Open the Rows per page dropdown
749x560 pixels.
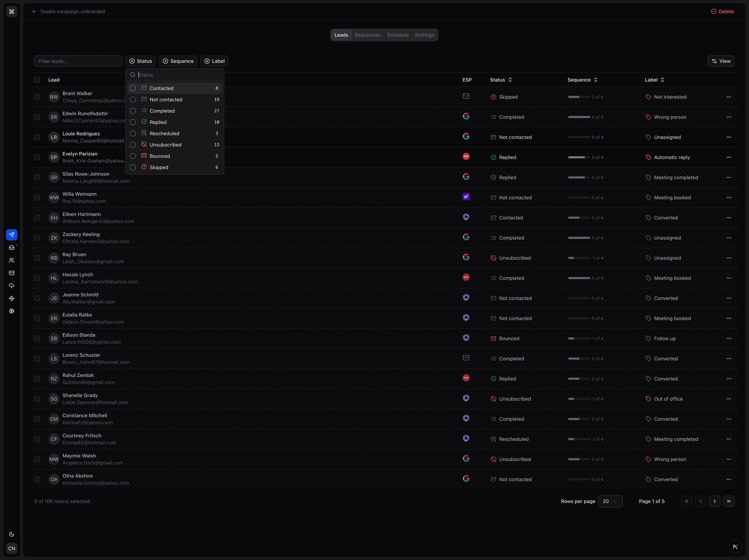click(610, 501)
